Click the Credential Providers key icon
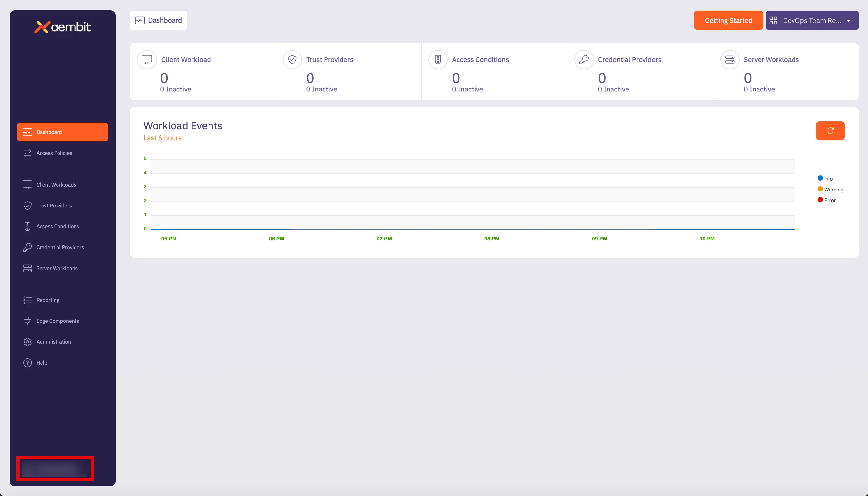868x496 pixels. 27,247
